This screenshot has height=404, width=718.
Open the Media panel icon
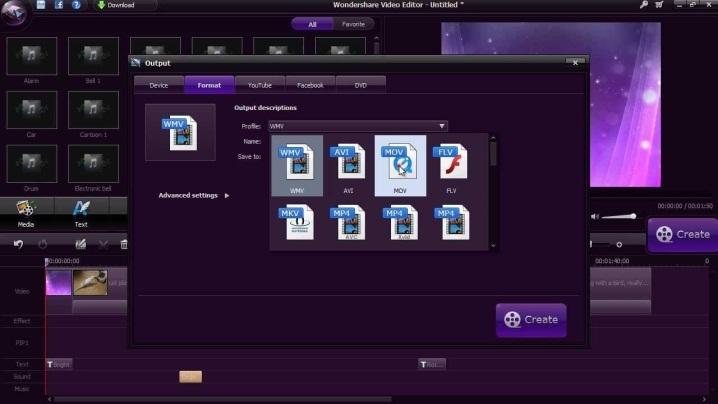point(26,213)
